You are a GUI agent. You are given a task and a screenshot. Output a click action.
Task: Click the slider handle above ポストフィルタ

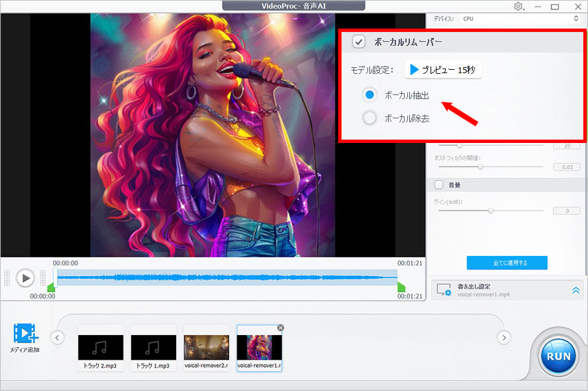[459, 145]
